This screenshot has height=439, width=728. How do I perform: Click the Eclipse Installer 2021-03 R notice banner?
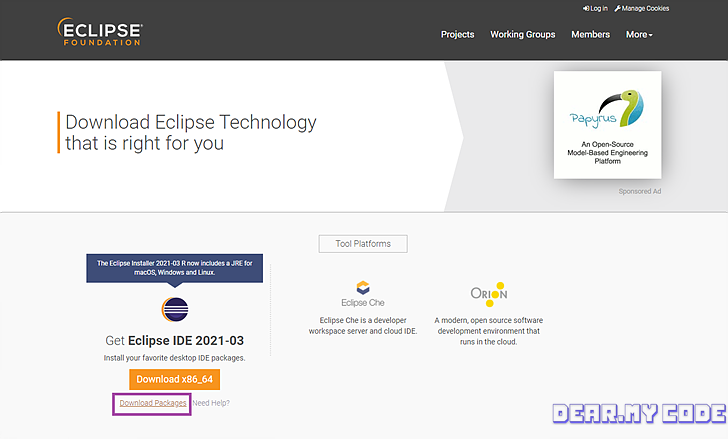pyautogui.click(x=175, y=268)
